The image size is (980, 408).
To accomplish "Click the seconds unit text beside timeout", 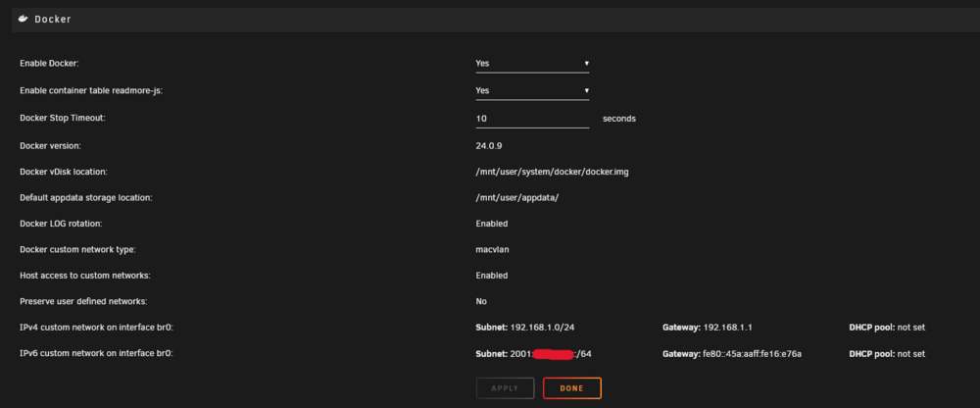I will pyautogui.click(x=619, y=119).
